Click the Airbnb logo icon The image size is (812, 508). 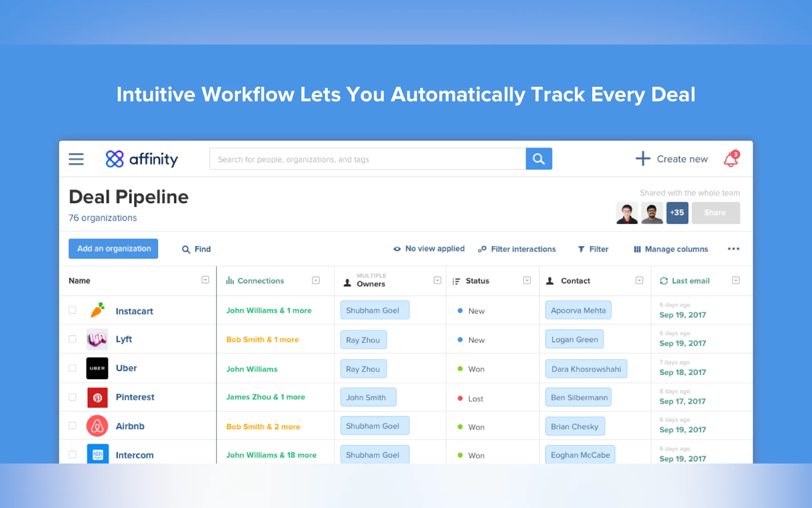(x=98, y=426)
